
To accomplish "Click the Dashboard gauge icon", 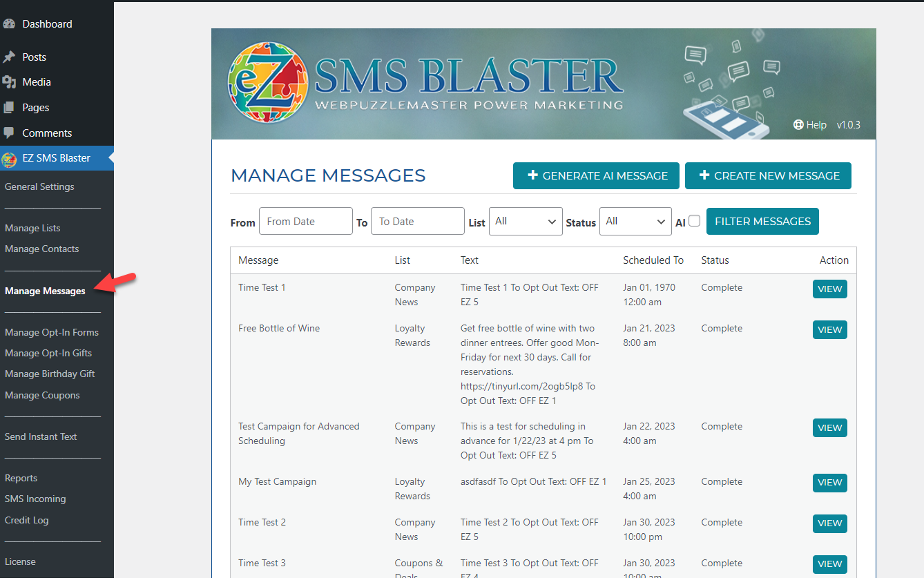I will [x=8, y=24].
